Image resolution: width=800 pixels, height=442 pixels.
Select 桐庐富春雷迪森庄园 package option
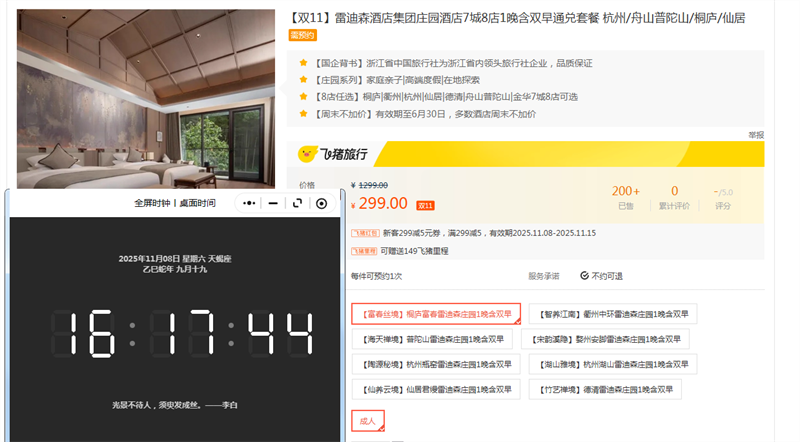tap(436, 314)
